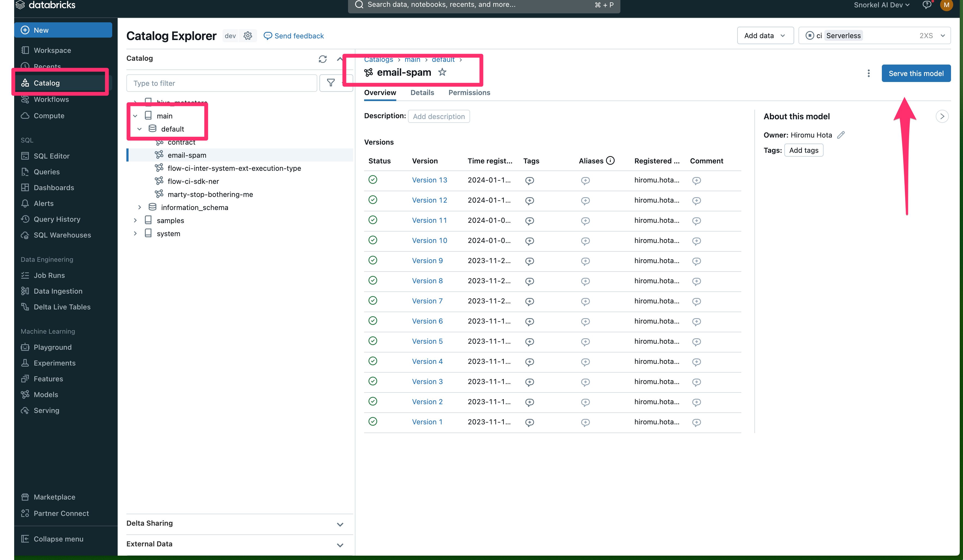Add a tag to Version 13 row

coord(530,180)
